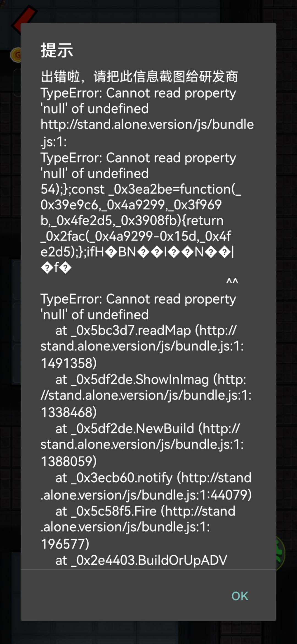
Task: Click the first TypeError message line
Action: (x=138, y=93)
